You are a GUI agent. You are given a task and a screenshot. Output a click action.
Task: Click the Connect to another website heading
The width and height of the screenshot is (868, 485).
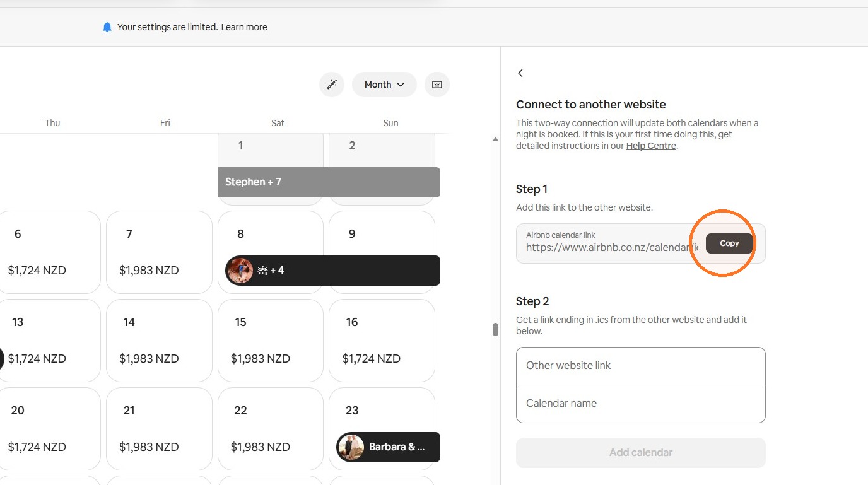pyautogui.click(x=590, y=105)
